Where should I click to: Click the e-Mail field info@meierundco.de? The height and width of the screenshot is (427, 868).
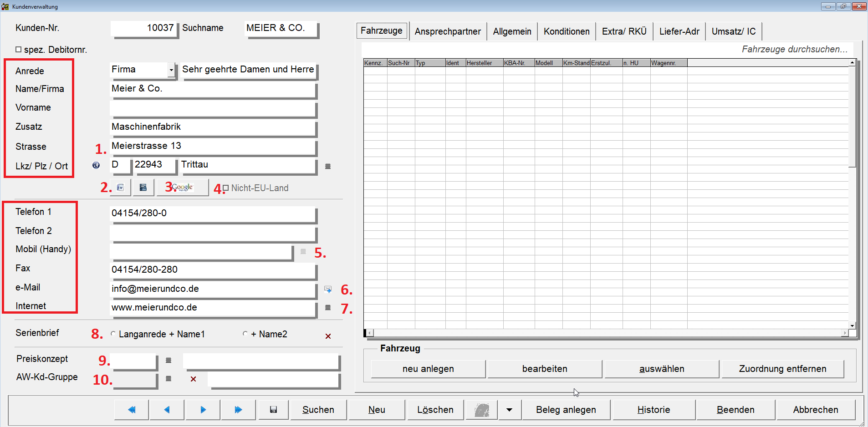point(213,289)
